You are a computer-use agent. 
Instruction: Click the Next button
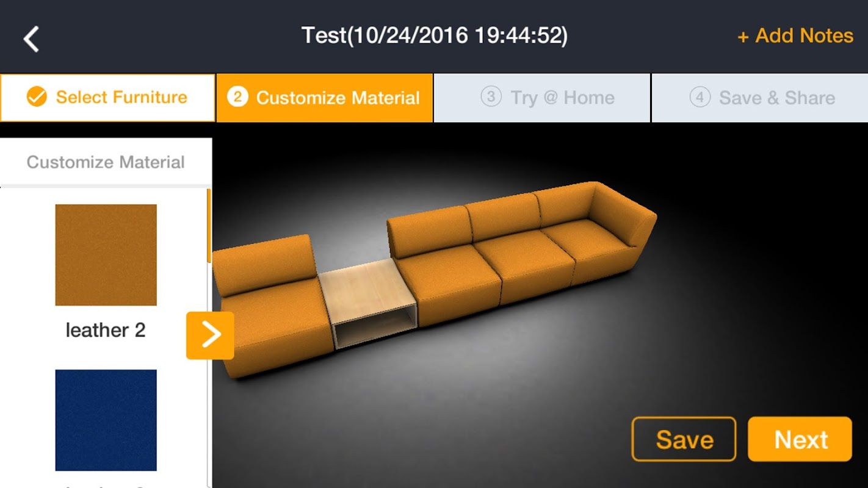tap(800, 439)
